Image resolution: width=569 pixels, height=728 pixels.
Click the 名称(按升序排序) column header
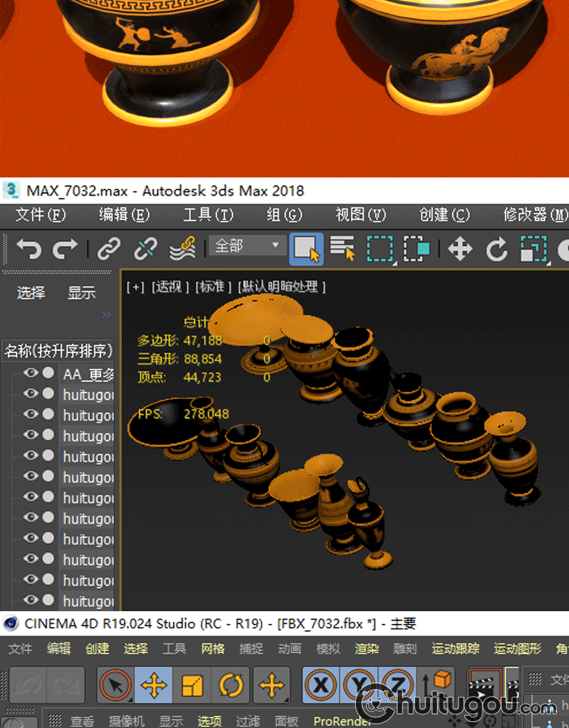[x=58, y=351]
